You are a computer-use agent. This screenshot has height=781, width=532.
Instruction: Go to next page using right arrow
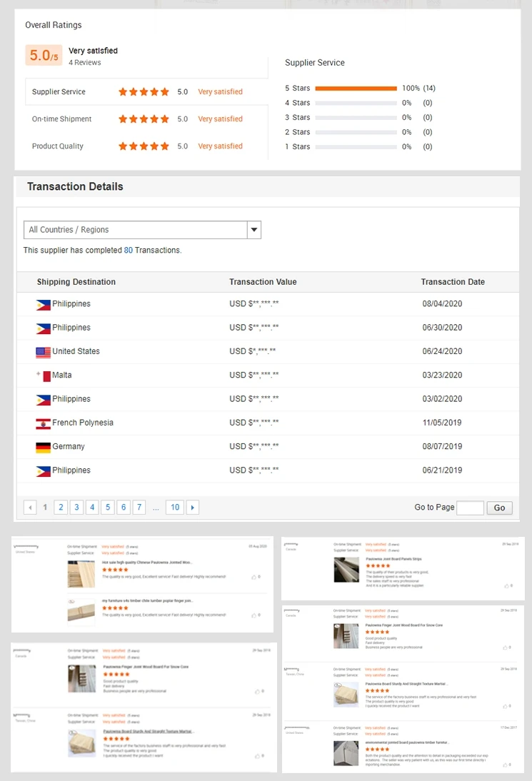pos(193,508)
